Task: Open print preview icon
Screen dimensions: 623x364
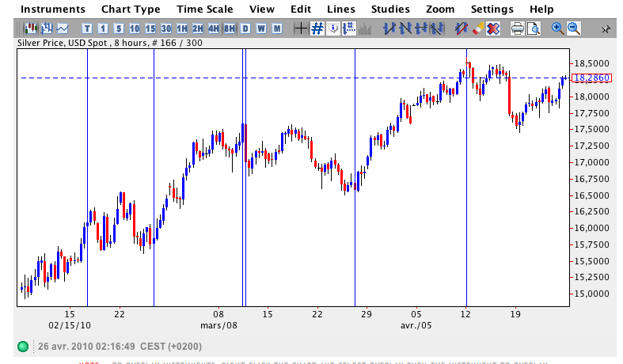Action: click(534, 28)
